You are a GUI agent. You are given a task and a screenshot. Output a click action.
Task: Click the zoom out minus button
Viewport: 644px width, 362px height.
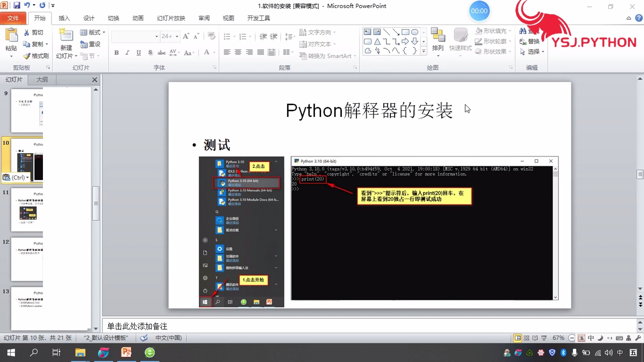572,338
